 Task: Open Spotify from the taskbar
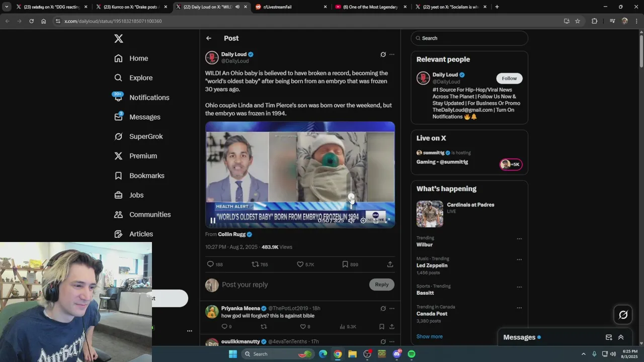coord(412,354)
